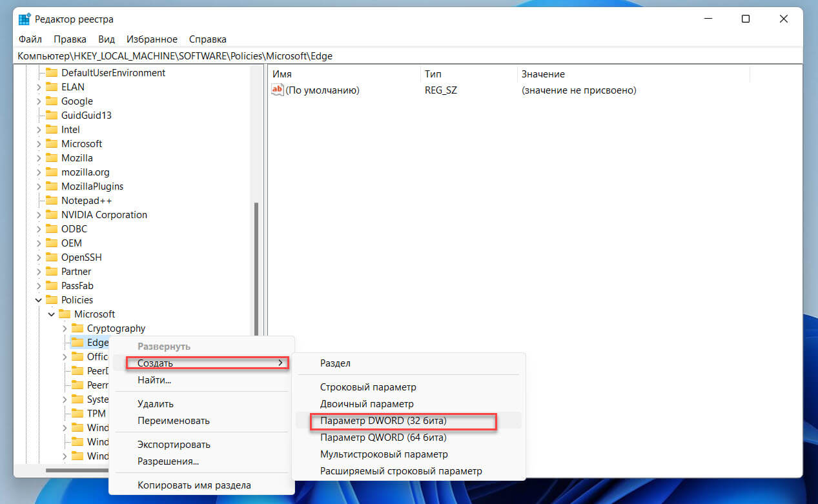
Task: Expand the Intel key chevron
Action: click(x=39, y=130)
